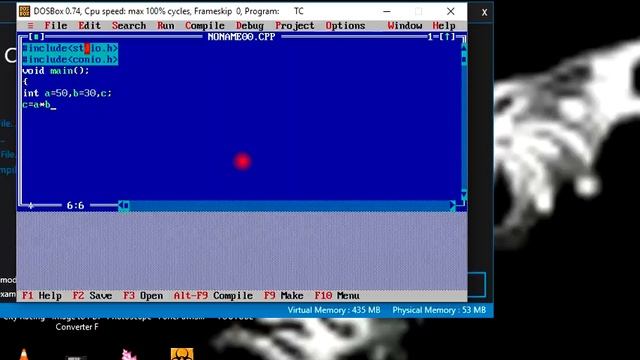Click the Virtual Memory : 435 MB text
The image size is (640, 360).
point(334,310)
